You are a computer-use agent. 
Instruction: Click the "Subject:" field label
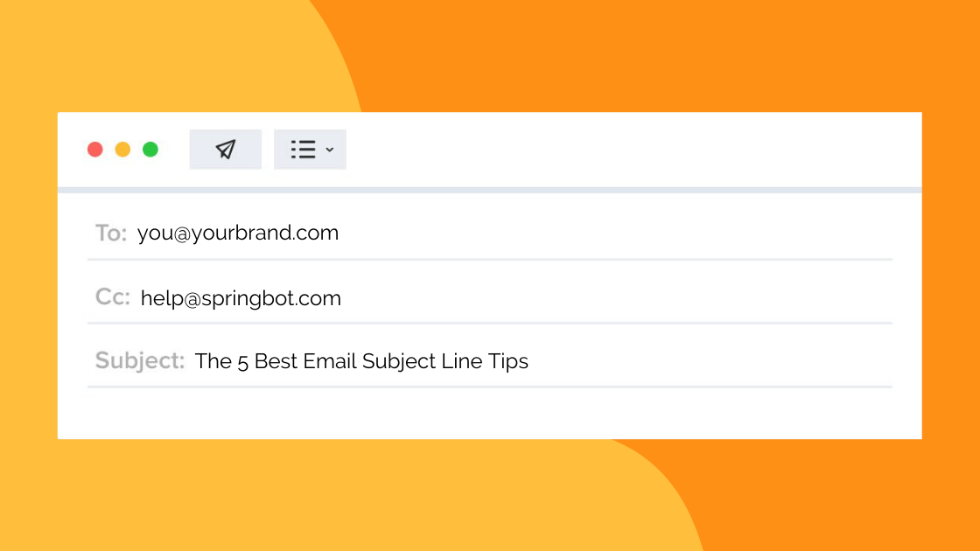click(x=140, y=361)
